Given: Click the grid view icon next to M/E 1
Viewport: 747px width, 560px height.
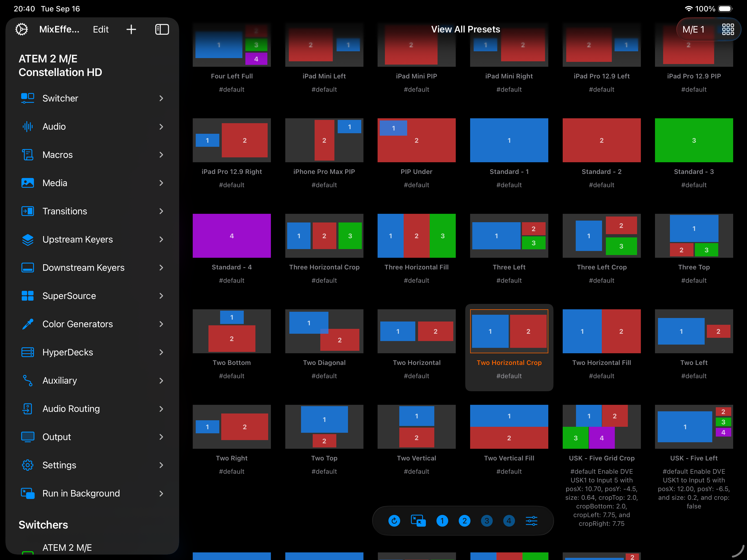Looking at the screenshot, I should click(x=728, y=29).
